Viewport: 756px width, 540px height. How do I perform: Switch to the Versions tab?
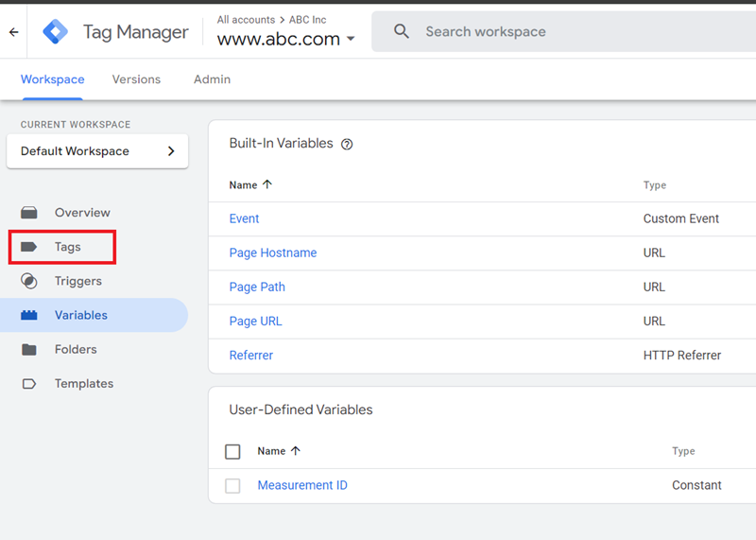pyautogui.click(x=136, y=79)
